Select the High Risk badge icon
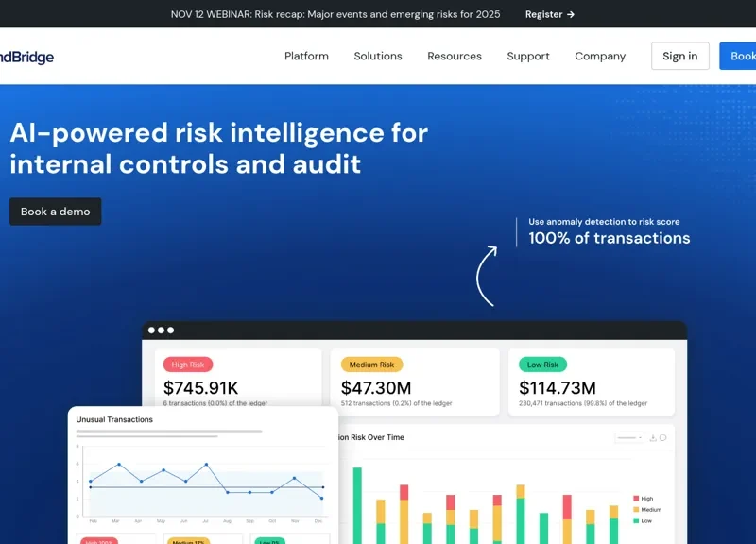The image size is (756, 544). 188,365
